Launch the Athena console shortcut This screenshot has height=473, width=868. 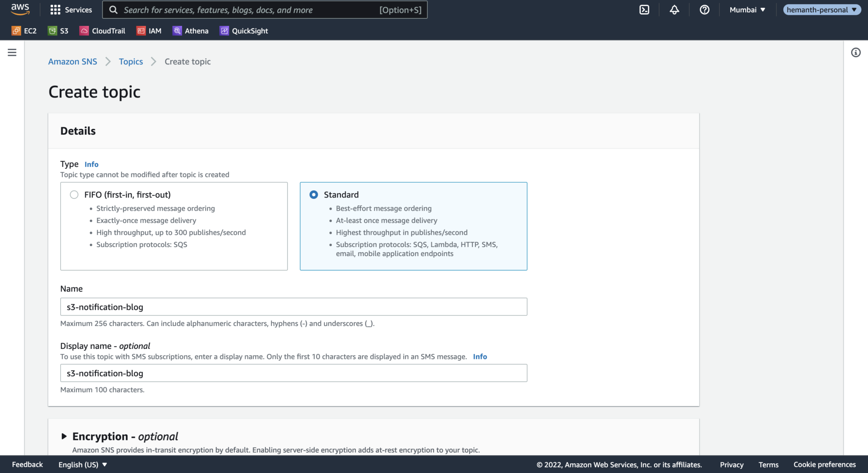pyautogui.click(x=190, y=31)
